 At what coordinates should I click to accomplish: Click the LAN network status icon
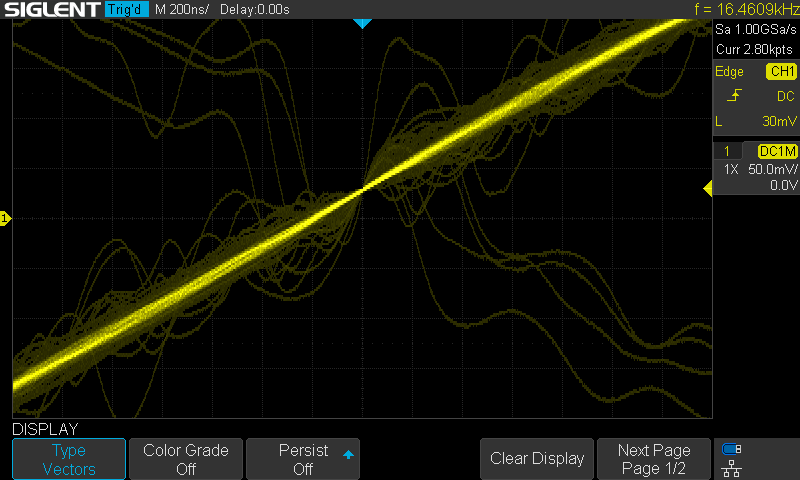pos(732,468)
